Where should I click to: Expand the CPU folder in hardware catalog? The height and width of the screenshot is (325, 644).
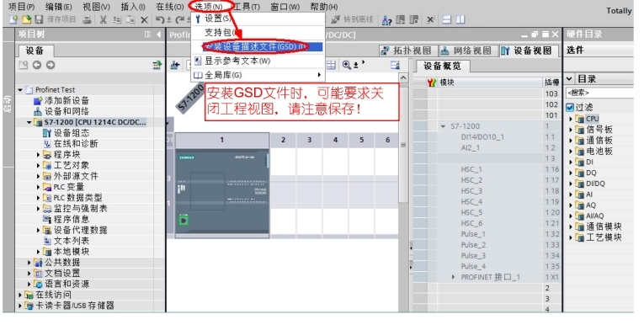571,119
